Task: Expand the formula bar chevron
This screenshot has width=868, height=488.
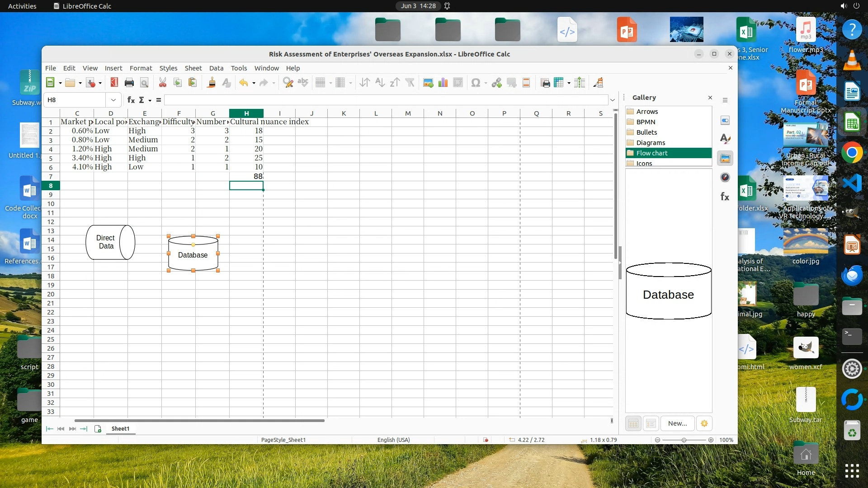Action: click(x=613, y=100)
